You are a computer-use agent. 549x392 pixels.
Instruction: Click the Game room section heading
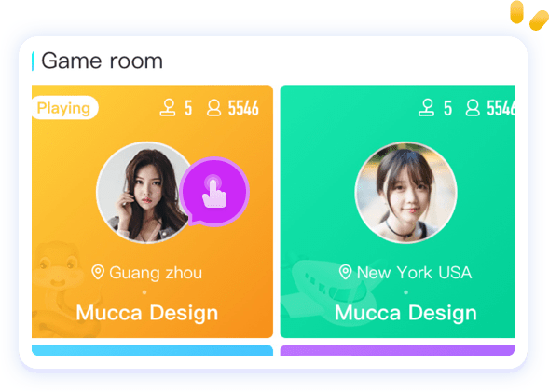tap(102, 61)
